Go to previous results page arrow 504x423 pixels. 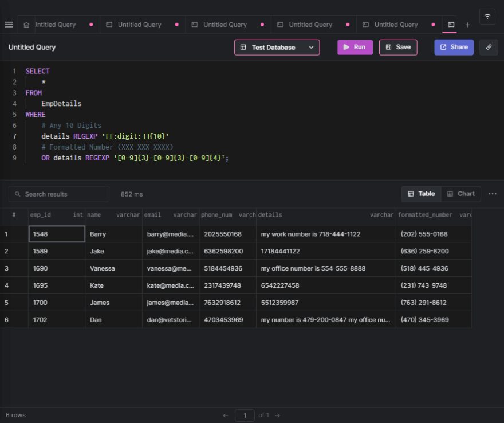pos(226,416)
